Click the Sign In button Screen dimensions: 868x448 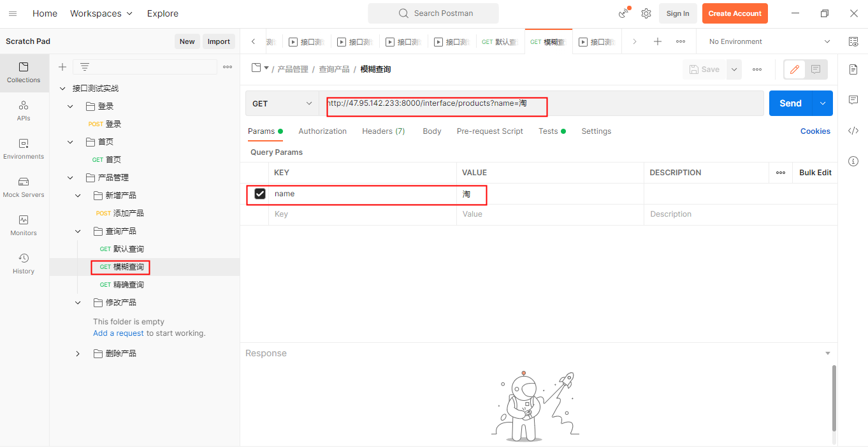click(x=677, y=13)
